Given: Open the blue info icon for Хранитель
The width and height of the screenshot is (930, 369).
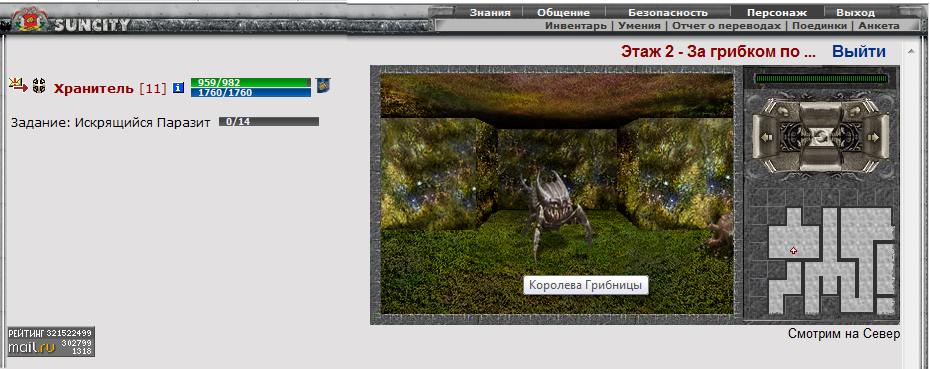Looking at the screenshot, I should 179,88.
